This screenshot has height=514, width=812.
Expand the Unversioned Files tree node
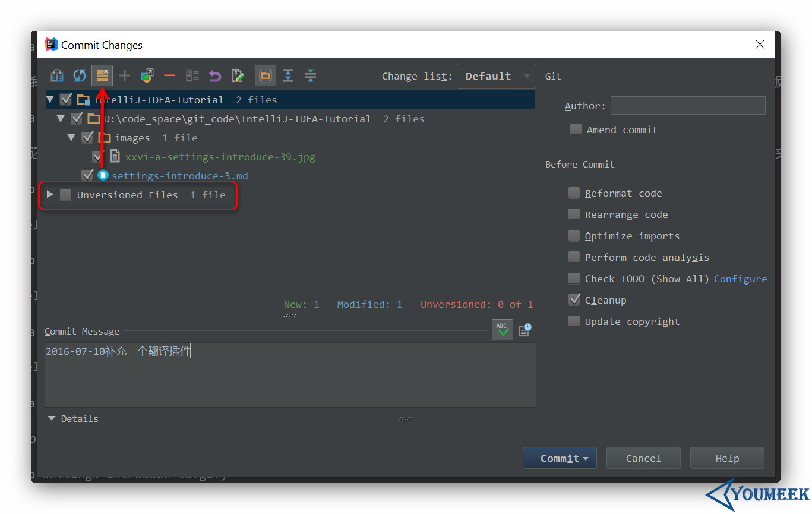tap(50, 194)
